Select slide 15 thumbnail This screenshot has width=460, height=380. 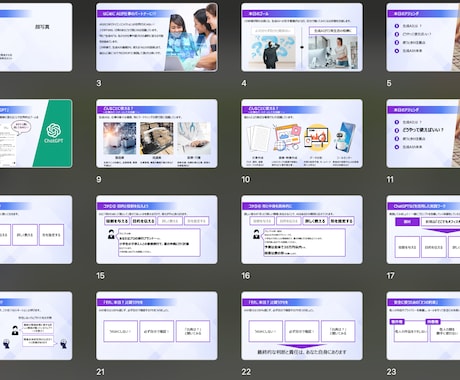(157, 230)
